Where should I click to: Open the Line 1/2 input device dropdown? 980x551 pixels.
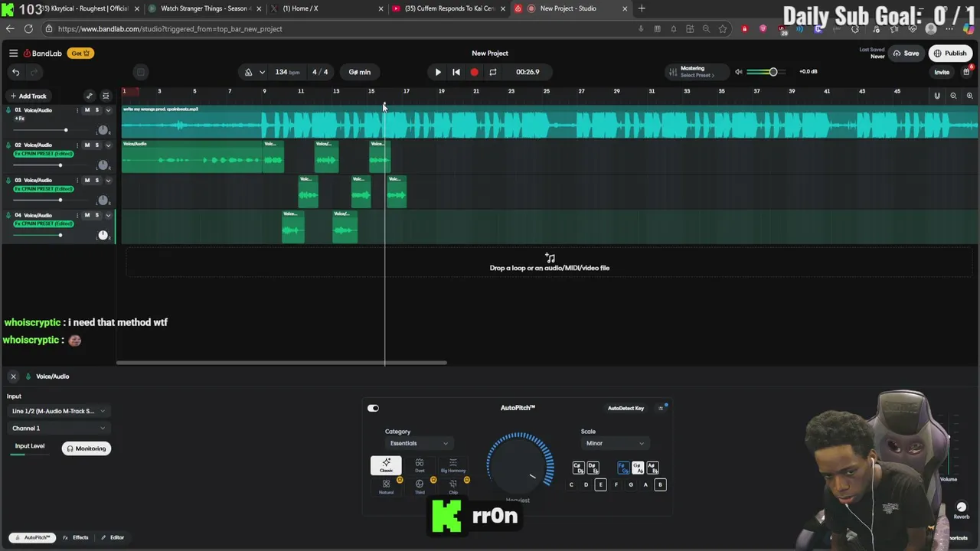[x=58, y=411]
